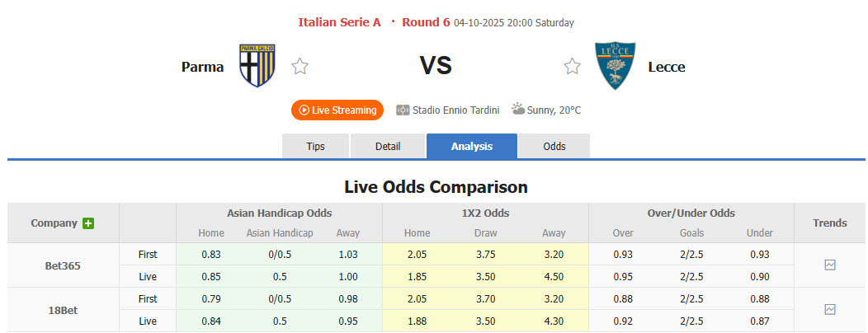This screenshot has height=333, width=868.
Task: Click the Parma Calcio club crest
Action: click(x=257, y=66)
